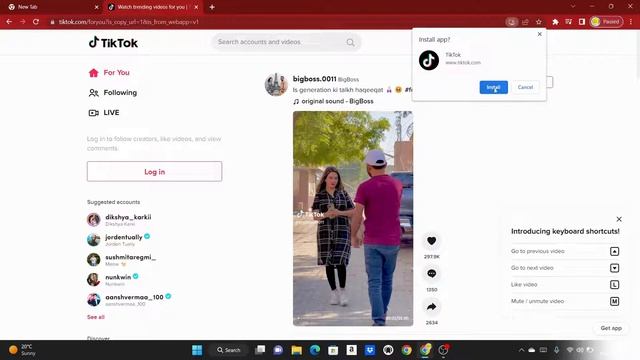Open Microsoft Edge from the taskbar

(x=315, y=350)
